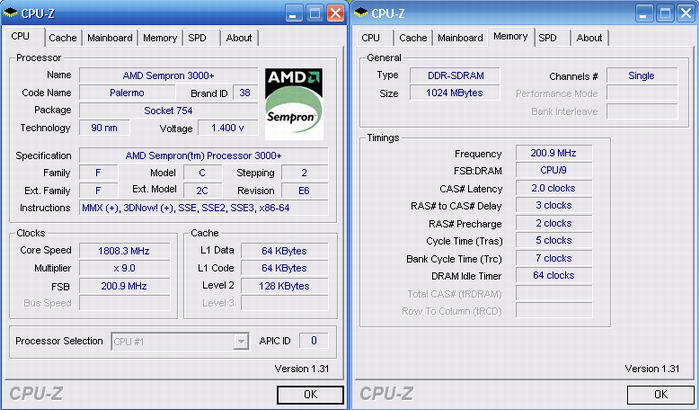Click the Voltage value 1.400 v
This screenshot has width=699, height=410.
click(228, 128)
